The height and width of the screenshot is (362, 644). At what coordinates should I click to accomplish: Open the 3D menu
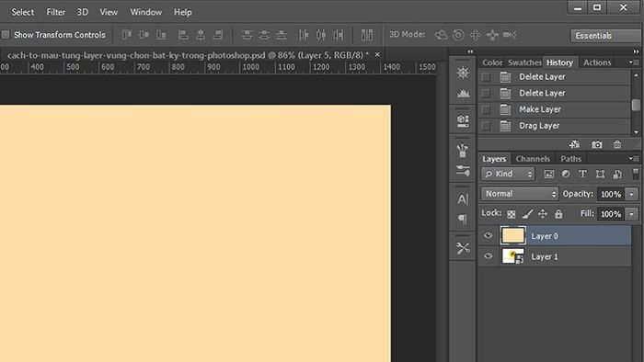point(83,12)
